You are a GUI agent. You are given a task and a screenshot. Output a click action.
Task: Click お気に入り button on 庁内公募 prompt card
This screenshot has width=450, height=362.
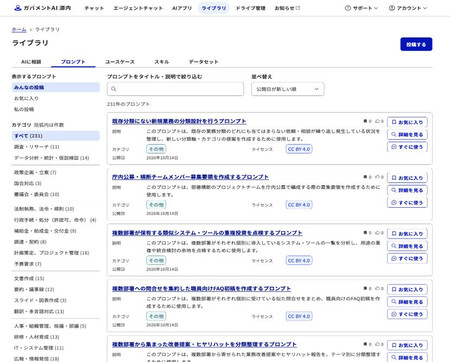coord(407,178)
